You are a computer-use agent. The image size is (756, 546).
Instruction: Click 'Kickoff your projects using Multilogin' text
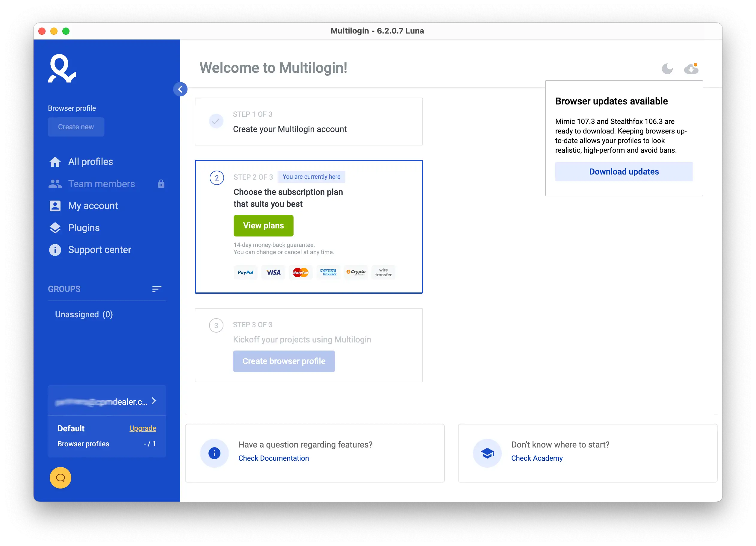[302, 340]
